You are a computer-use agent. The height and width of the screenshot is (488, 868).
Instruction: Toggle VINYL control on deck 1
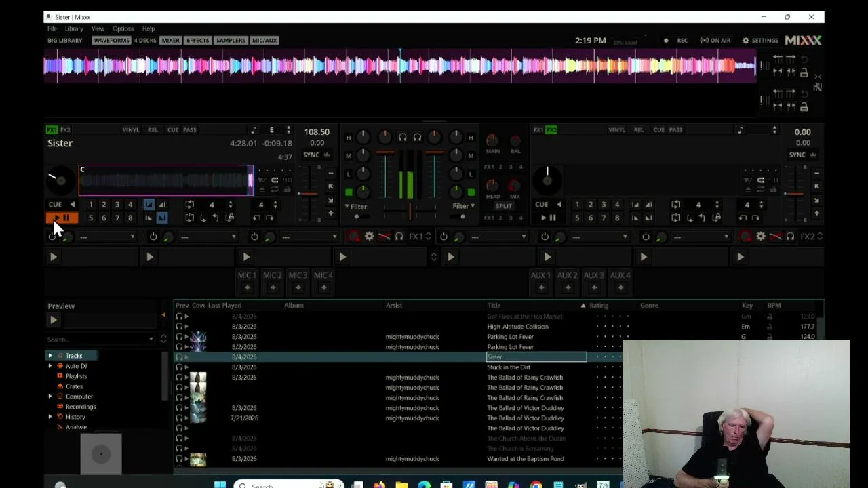pyautogui.click(x=131, y=129)
